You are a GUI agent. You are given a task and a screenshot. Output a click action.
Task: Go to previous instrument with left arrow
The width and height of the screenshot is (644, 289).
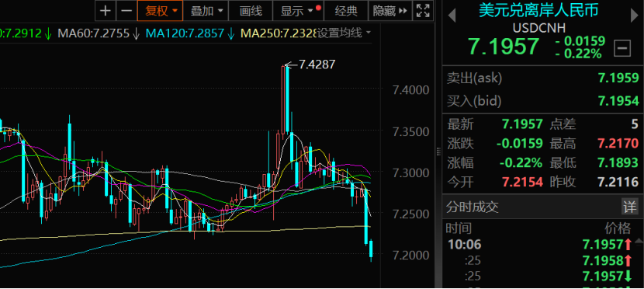click(x=452, y=16)
